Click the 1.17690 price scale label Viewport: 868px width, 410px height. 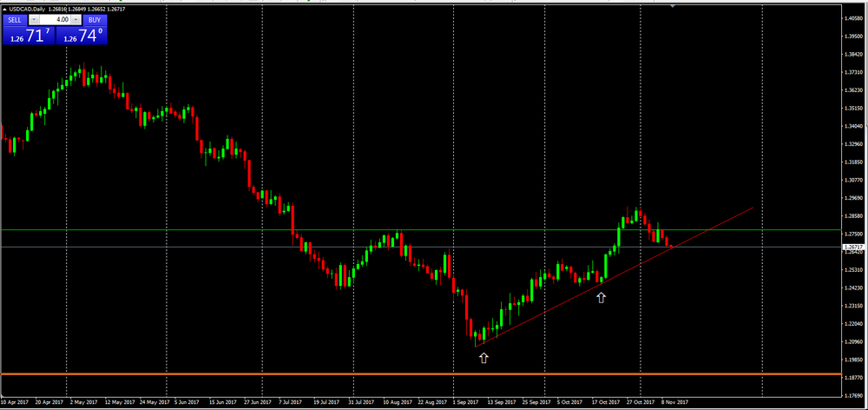click(855, 395)
